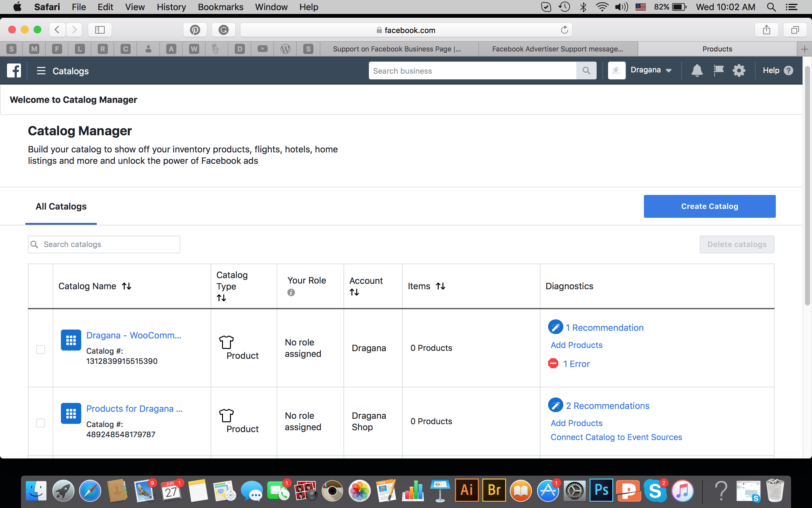This screenshot has width=812, height=508.
Task: Reload the facebook.com page
Action: click(x=564, y=30)
